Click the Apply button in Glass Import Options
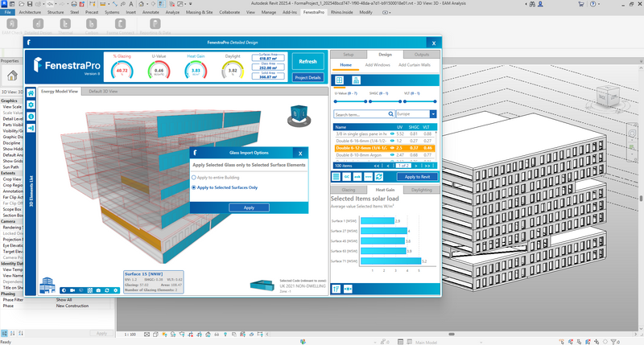Image resolution: width=644 pixels, height=345 pixels. [249, 207]
